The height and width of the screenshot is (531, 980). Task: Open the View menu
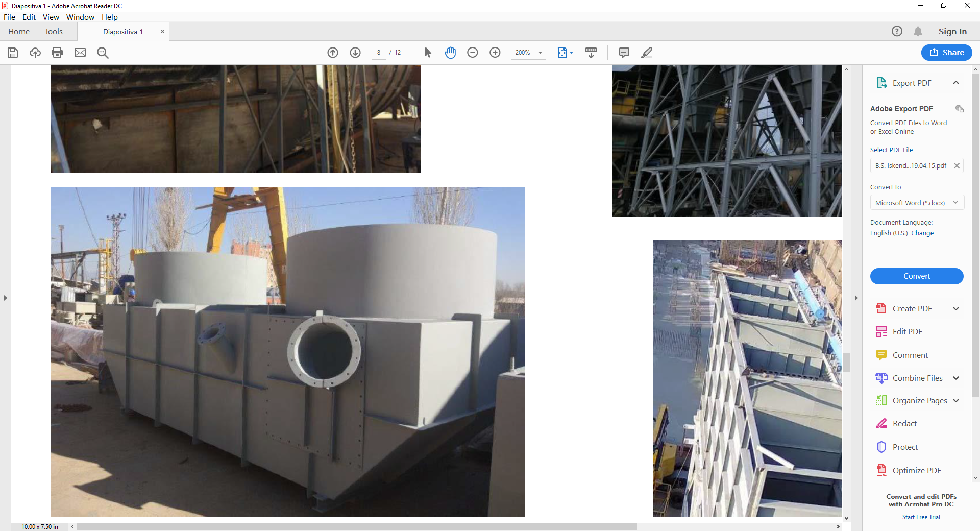pos(51,17)
